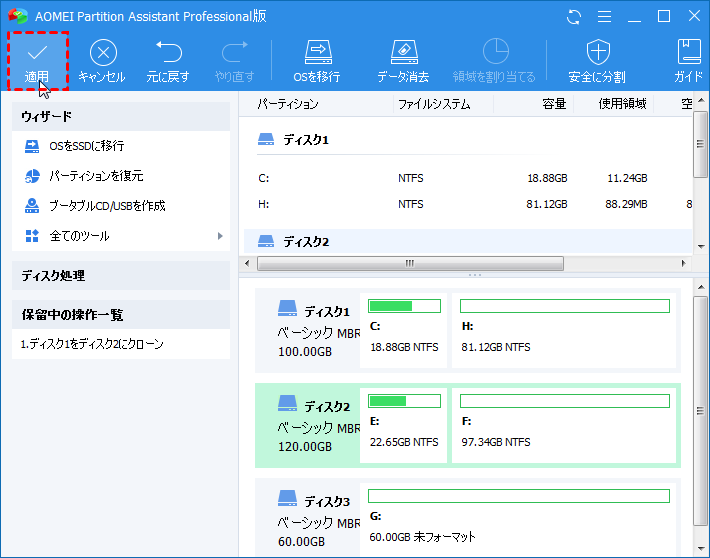This screenshot has height=558, width=710.
Task: Click the 元に戻す undo icon
Action: pos(168,52)
